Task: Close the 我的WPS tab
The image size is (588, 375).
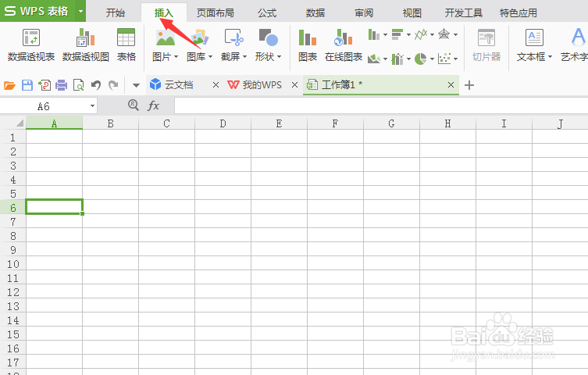Action: coord(294,85)
